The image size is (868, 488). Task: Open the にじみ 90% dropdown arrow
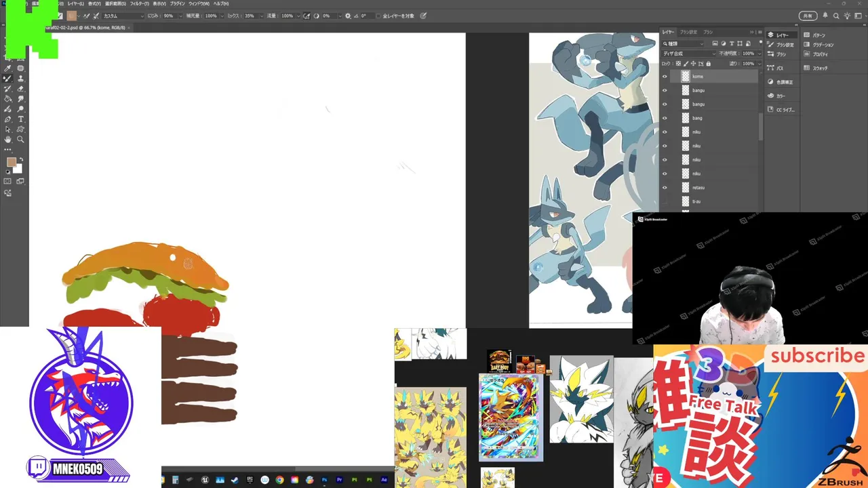[180, 16]
